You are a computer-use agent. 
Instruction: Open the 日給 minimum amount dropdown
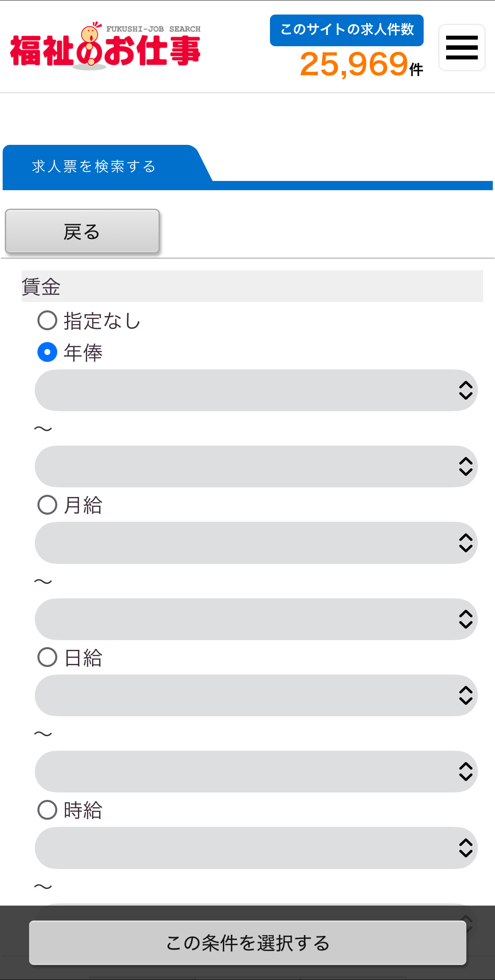click(256, 696)
